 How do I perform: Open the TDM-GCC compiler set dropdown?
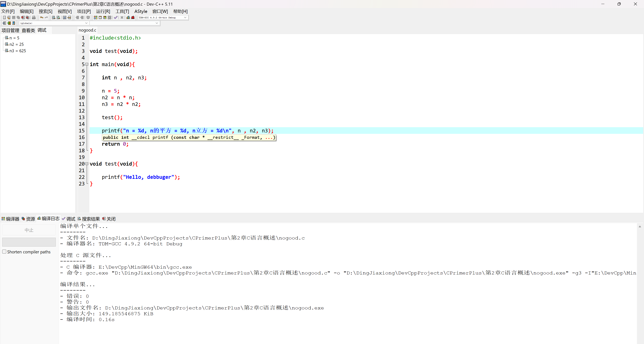[x=185, y=17]
